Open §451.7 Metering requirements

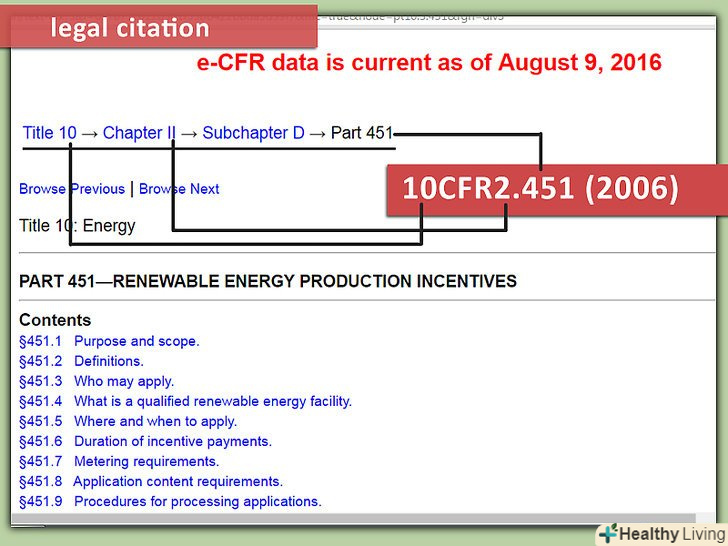click(x=119, y=461)
